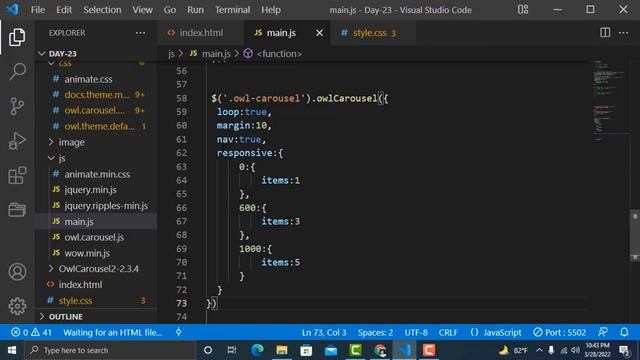The image size is (640, 360).
Task: Open jquery.min.js file
Action: [x=90, y=190]
